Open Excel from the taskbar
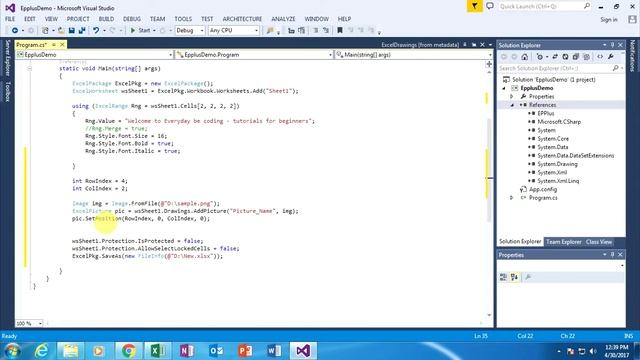 [158, 351]
